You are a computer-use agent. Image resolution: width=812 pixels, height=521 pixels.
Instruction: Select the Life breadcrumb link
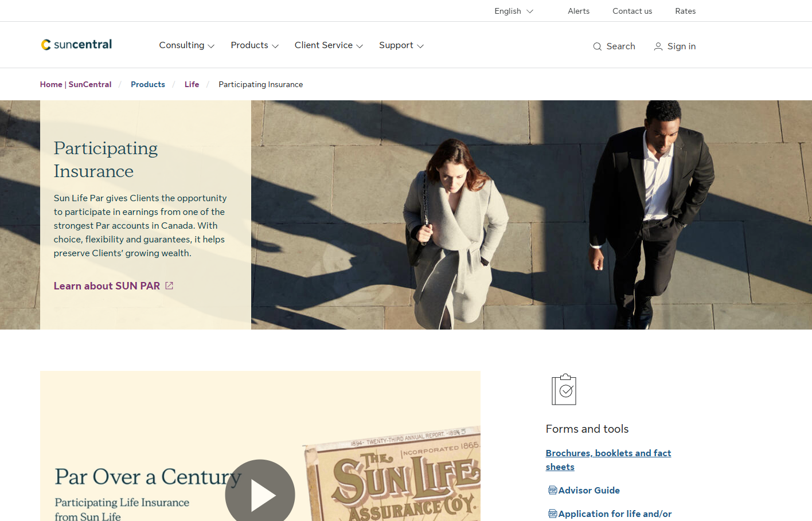pyautogui.click(x=192, y=84)
